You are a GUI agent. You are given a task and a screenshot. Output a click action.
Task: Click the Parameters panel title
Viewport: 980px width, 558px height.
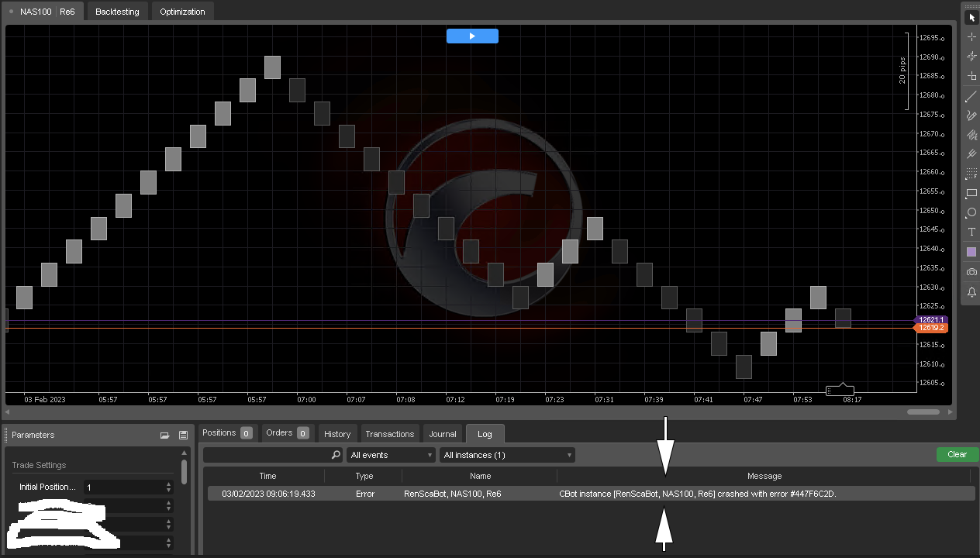[33, 436]
